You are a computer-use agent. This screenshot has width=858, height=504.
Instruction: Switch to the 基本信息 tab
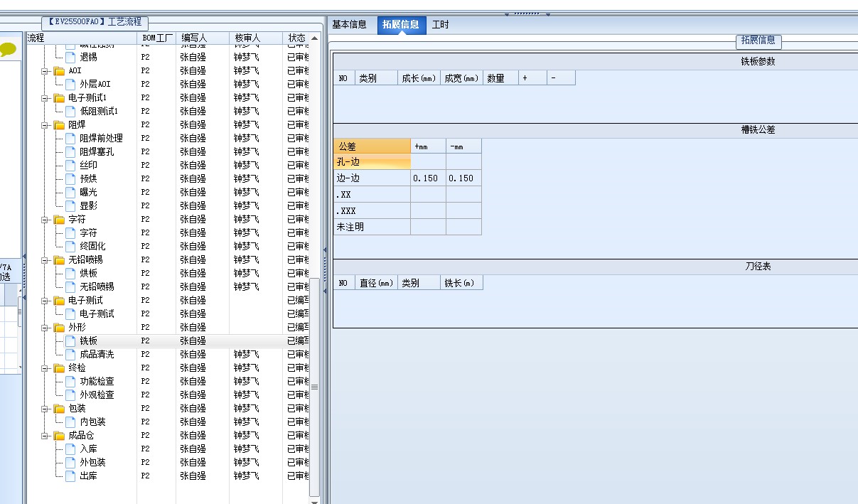[x=350, y=24]
